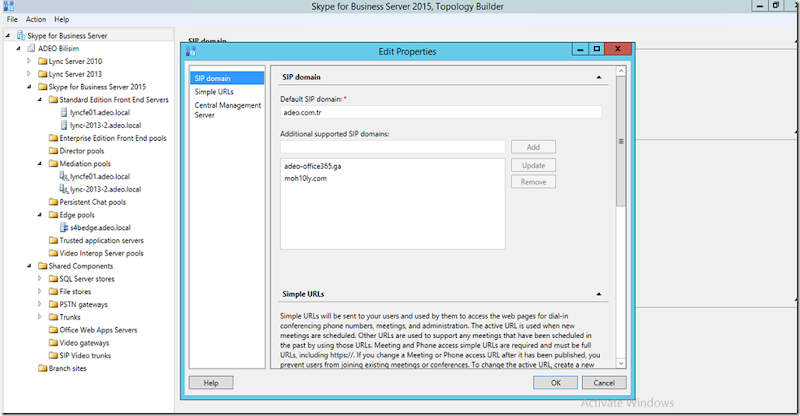800x416 pixels.
Task: Click the SQL Server stores folder icon
Action: click(53, 279)
